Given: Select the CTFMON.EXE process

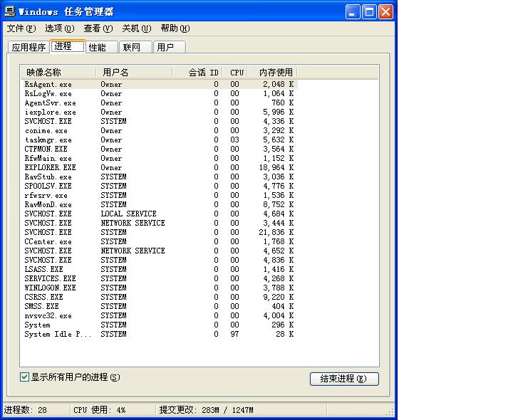Looking at the screenshot, I should (159, 149).
